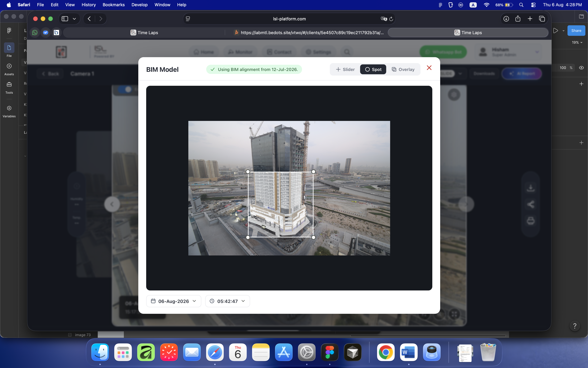The height and width of the screenshot is (368, 588).
Task: Open the Bookmarks menu
Action: tap(114, 5)
